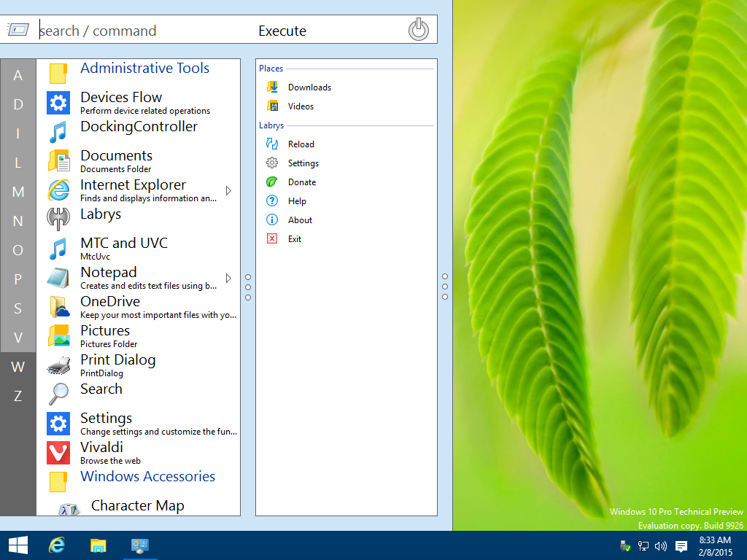Jump to letter S in index

tap(18, 308)
